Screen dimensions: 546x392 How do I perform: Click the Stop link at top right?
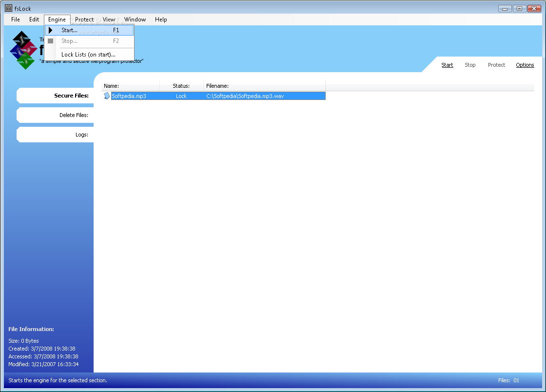tap(470, 65)
